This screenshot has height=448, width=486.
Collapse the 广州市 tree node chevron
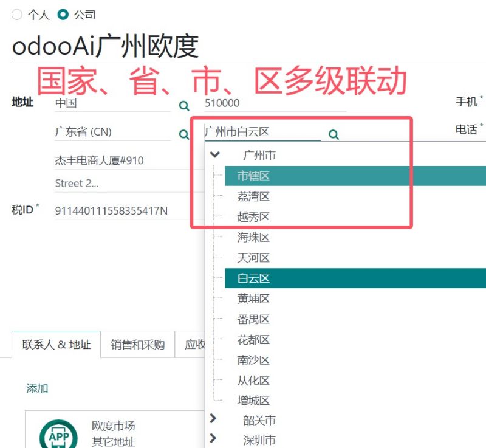(x=215, y=154)
